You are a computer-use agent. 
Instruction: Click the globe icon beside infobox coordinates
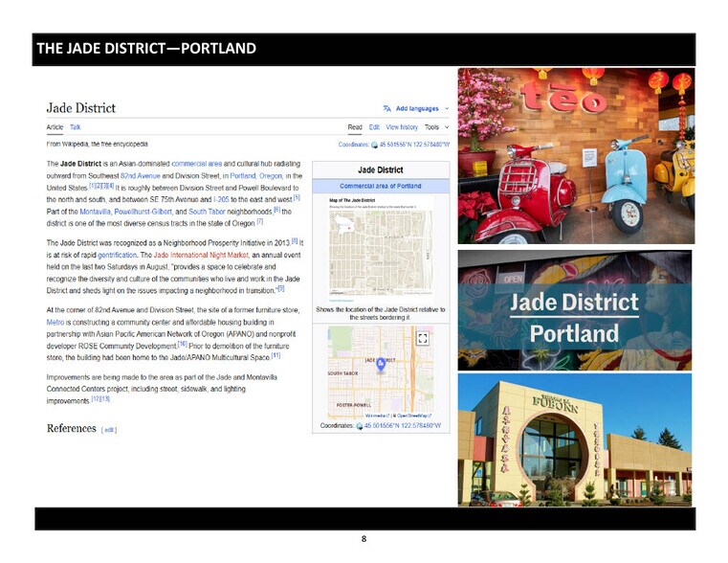click(x=360, y=426)
